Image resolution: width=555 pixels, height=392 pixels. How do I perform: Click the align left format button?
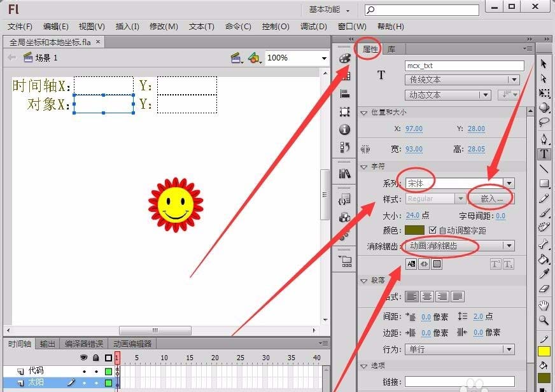pos(411,296)
